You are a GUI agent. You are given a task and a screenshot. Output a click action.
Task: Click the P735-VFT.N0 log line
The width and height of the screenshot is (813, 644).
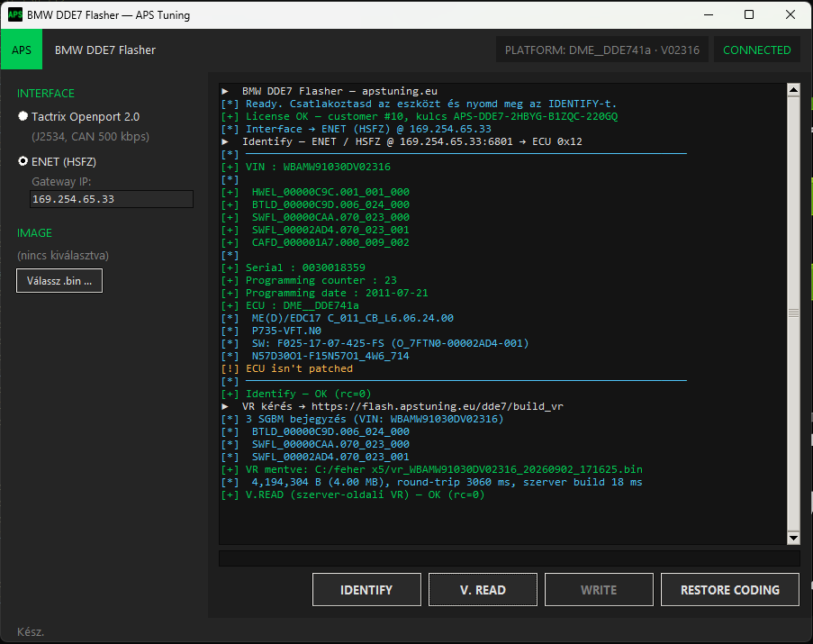click(271, 331)
